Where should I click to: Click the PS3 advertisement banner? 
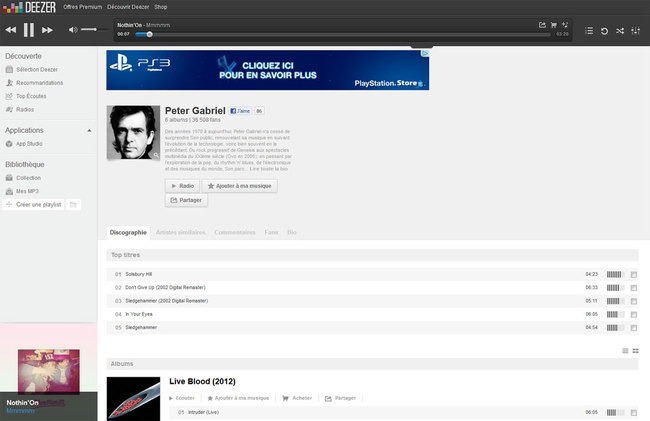pos(267,70)
